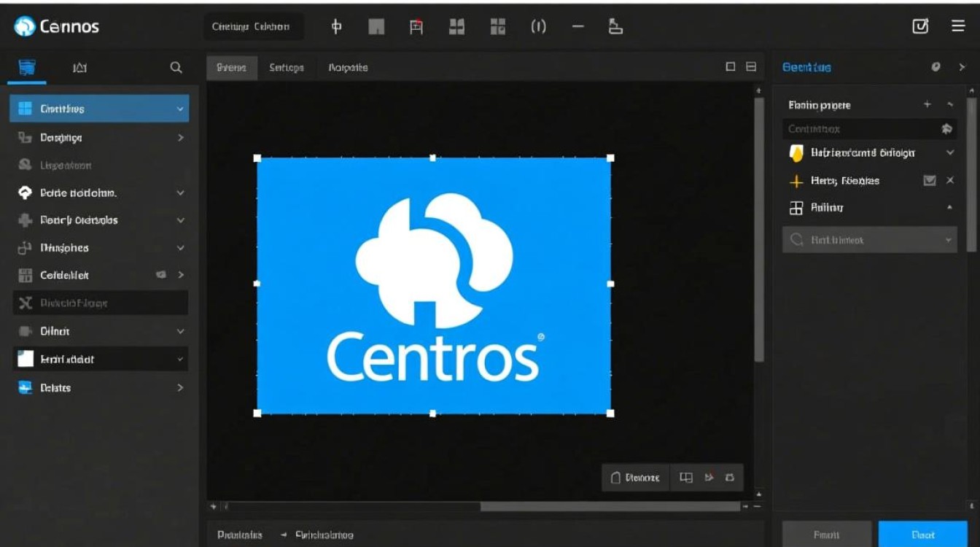Switch to the sidebar tab right of the blue list tab
Screen dimensions: 980x547
click(x=79, y=67)
